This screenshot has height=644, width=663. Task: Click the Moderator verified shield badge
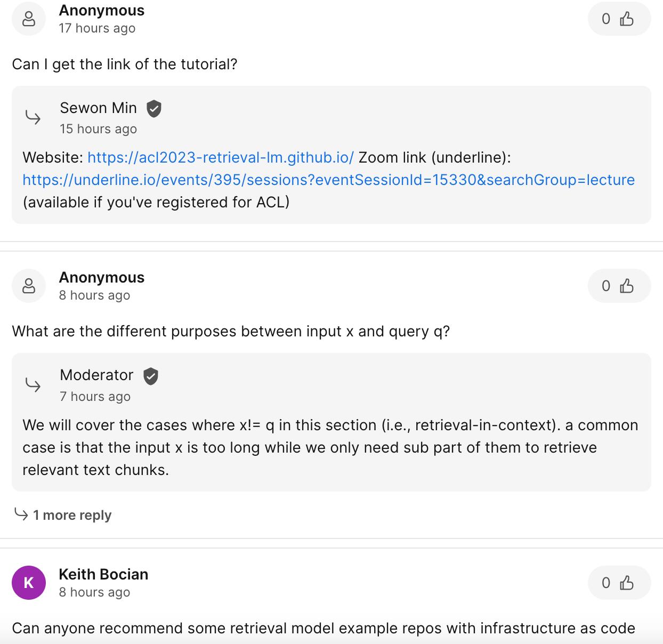click(151, 375)
